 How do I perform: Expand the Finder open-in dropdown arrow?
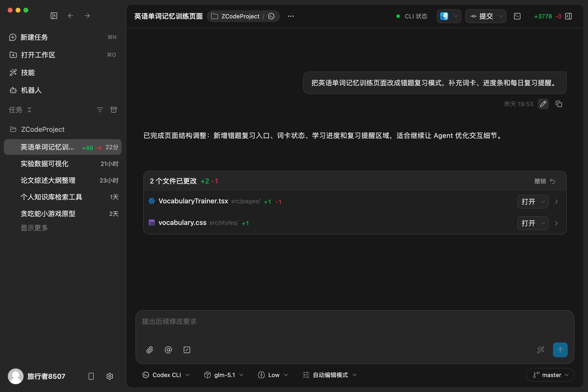[456, 16]
